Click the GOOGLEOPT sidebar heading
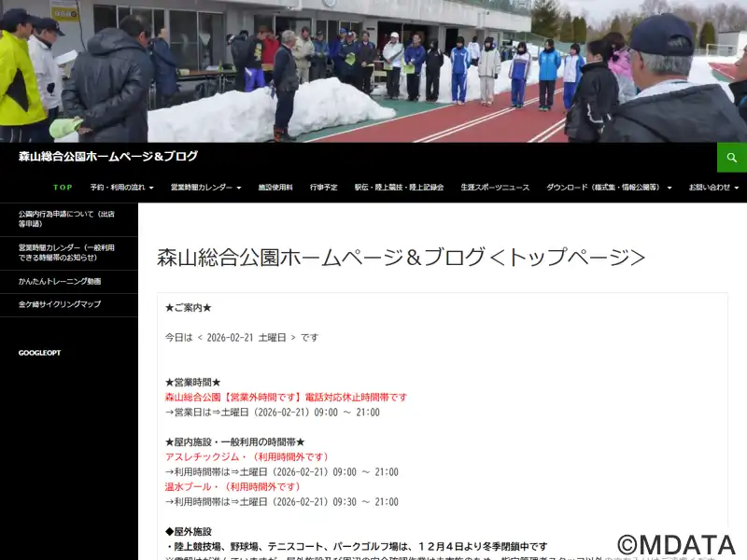 (39, 353)
